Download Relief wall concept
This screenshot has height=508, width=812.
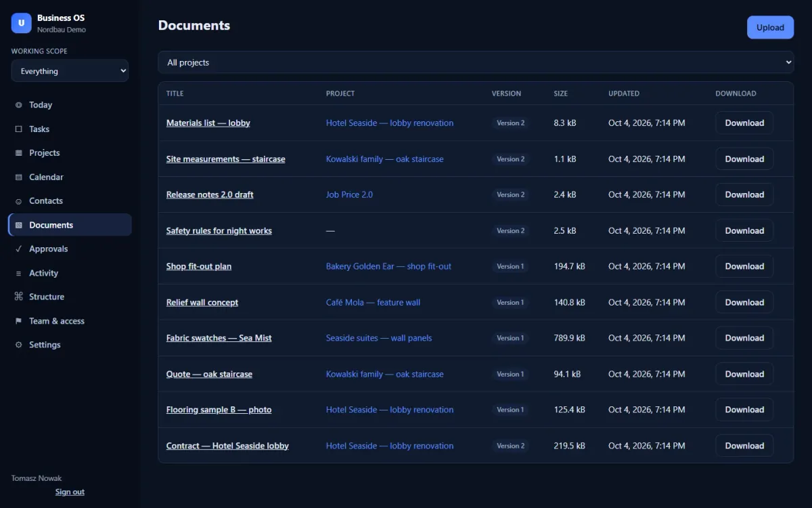[744, 303]
